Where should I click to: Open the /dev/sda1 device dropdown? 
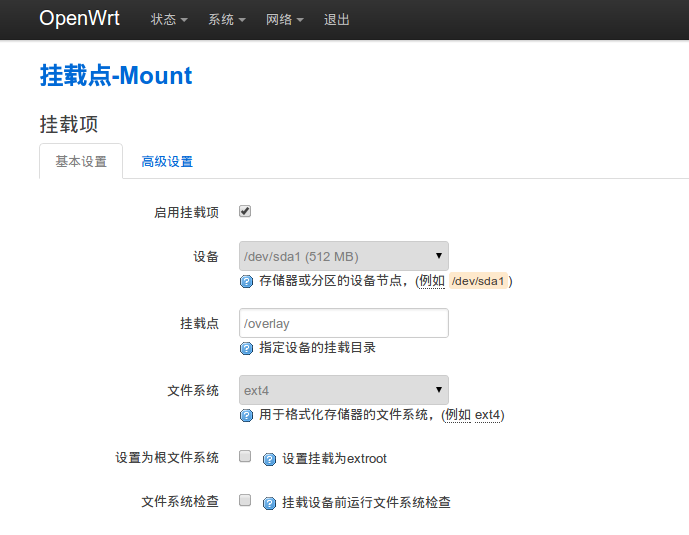point(344,256)
